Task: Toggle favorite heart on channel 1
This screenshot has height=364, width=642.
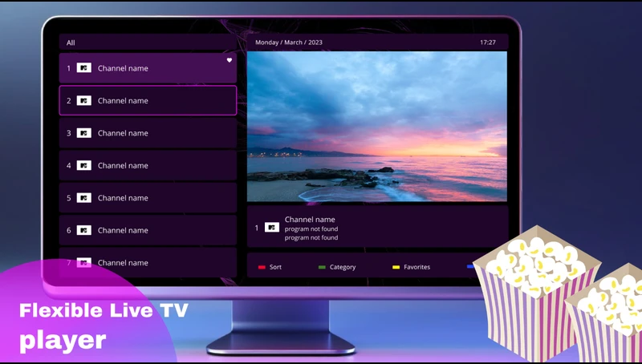Action: pyautogui.click(x=230, y=60)
